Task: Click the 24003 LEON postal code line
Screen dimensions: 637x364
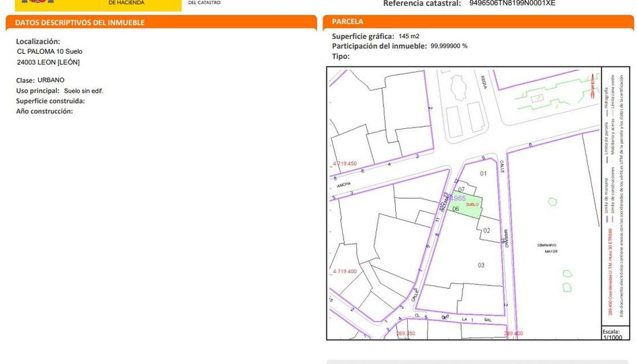Action: pos(48,62)
